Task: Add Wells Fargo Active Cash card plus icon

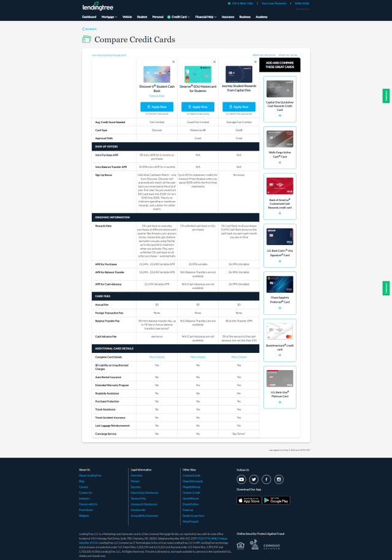Action: pyautogui.click(x=280, y=162)
